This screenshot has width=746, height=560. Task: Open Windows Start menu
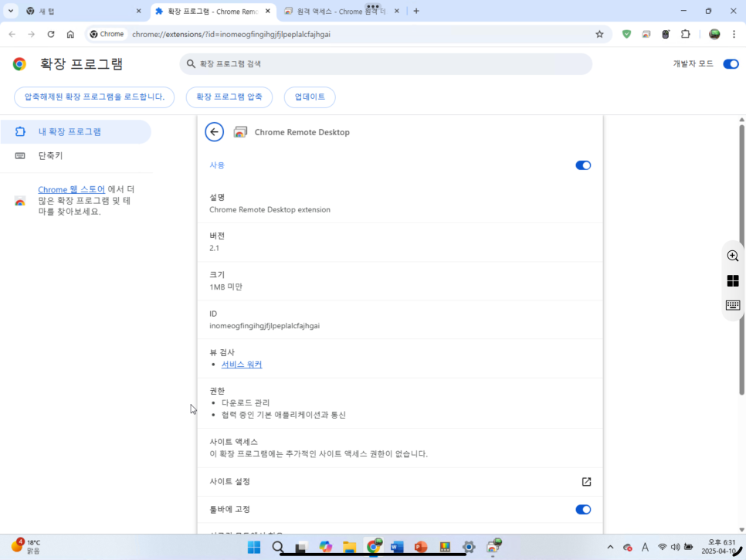[254, 547]
